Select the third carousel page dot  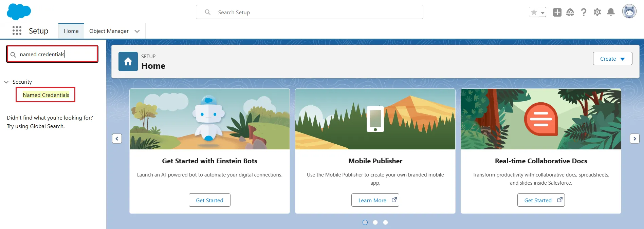coord(385,223)
